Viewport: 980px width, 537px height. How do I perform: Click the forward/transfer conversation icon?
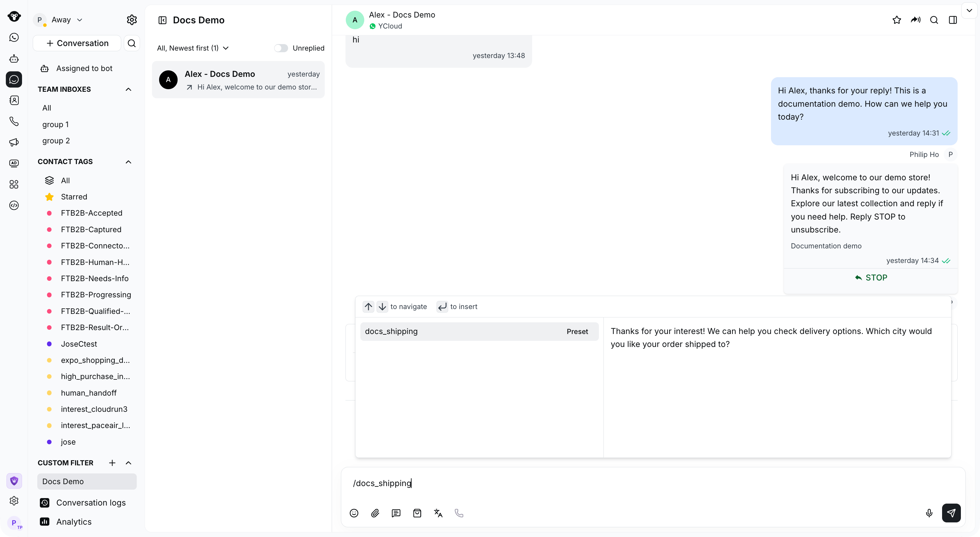coord(915,20)
